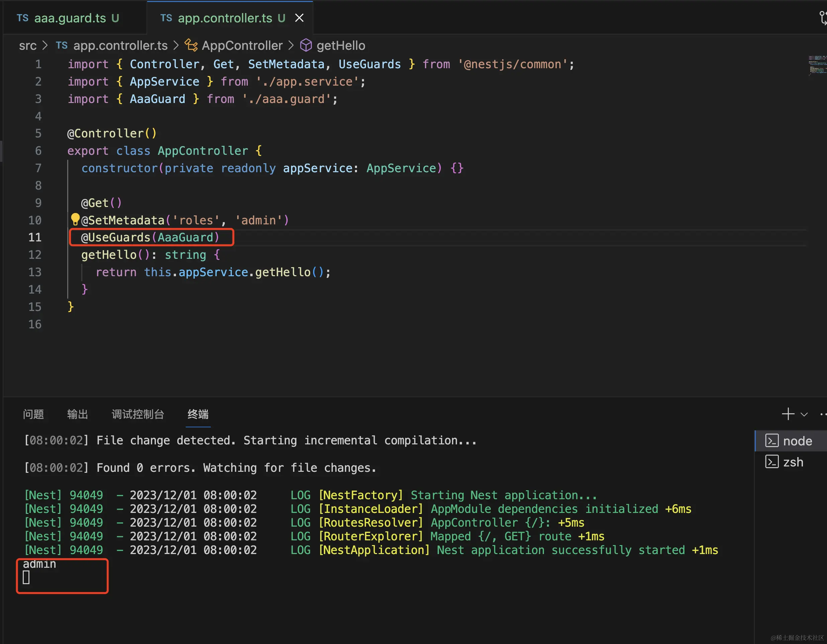Click the node terminal icon in the list
Image resolution: width=827 pixels, height=644 pixels.
tap(772, 440)
